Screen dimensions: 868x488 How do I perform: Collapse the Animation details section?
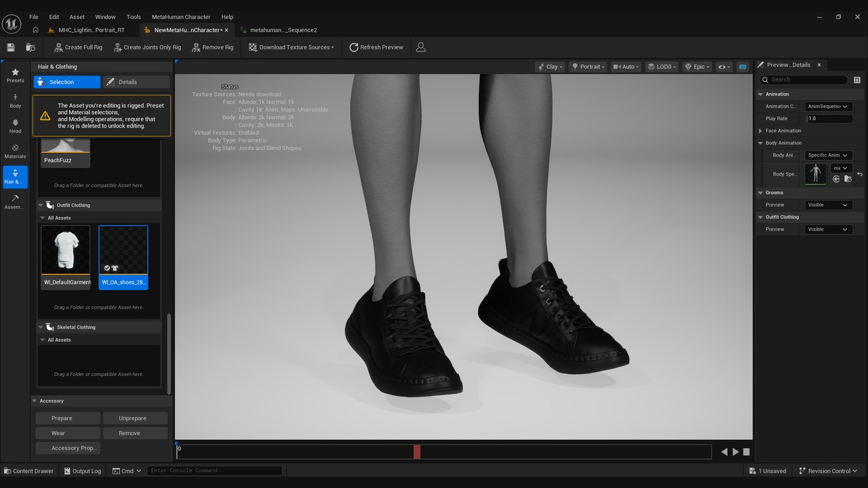[761, 94]
